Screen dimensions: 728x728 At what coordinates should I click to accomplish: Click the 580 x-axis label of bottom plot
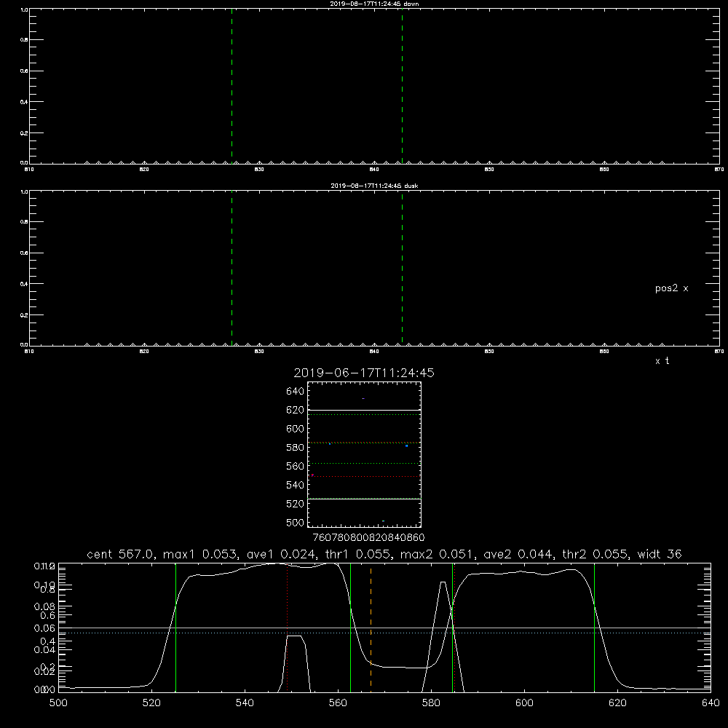click(x=431, y=703)
